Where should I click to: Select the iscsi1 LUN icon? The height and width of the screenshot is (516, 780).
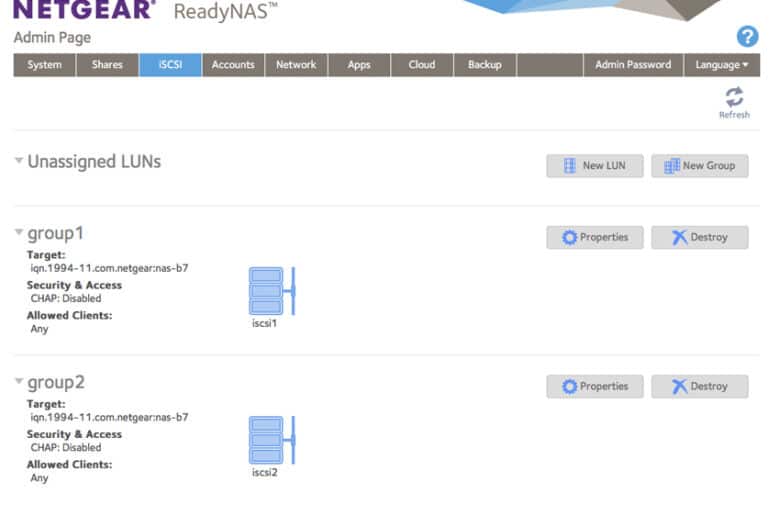pos(272,291)
